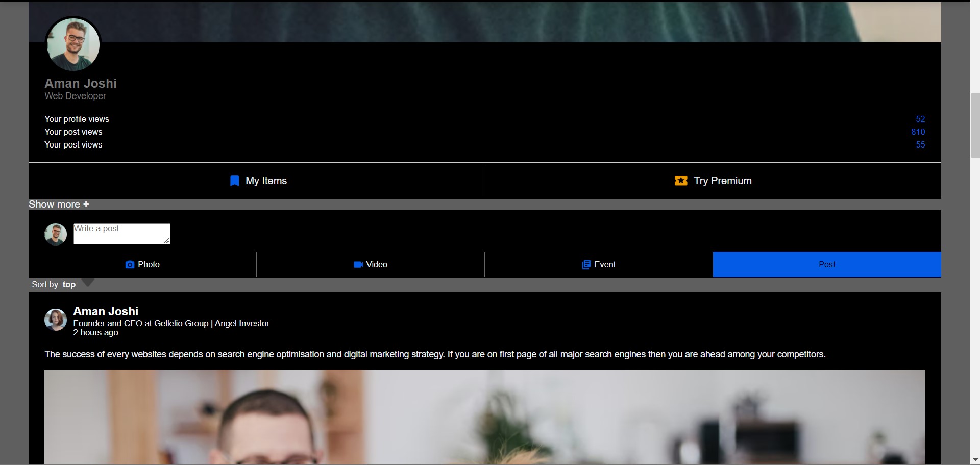Open Aman Joshi's large profile picture

point(73,44)
